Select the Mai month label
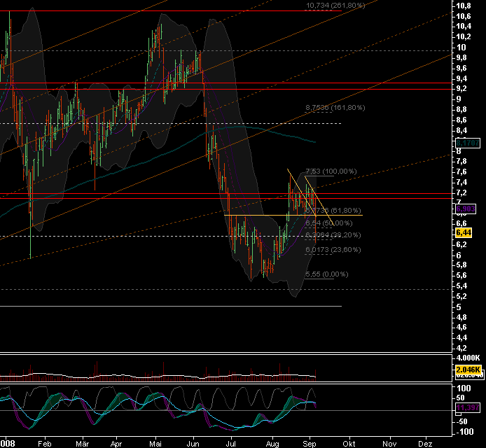Viewport: 486px width, 448px height. coord(155,444)
